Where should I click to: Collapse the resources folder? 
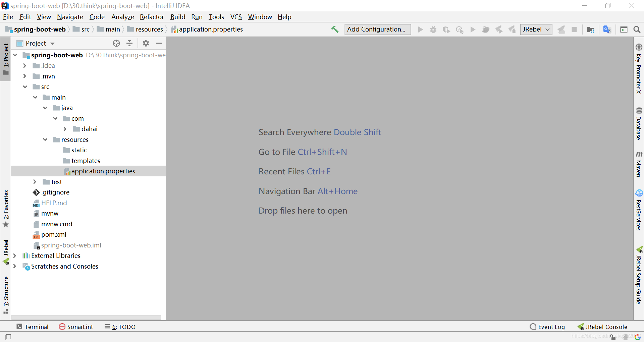[45, 139]
